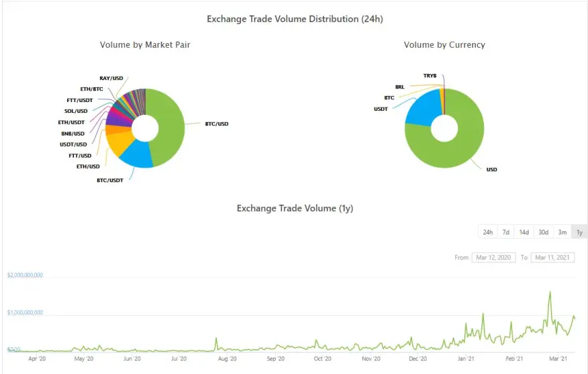Click the yellow ETH/USD pie slice

(119, 142)
